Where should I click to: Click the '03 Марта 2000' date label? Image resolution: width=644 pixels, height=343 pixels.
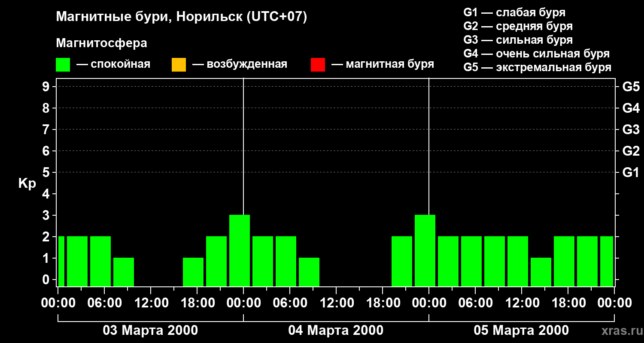pos(150,331)
